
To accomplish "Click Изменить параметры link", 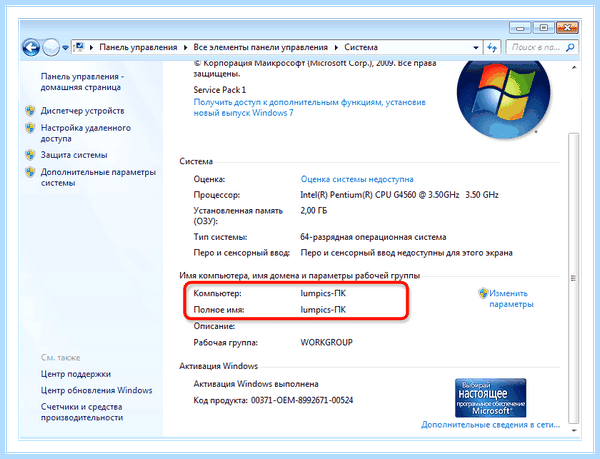I will pos(511,299).
